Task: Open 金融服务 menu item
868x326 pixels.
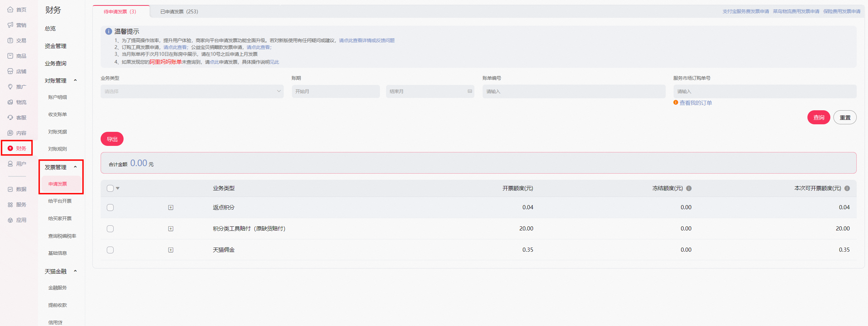Action: (x=58, y=288)
